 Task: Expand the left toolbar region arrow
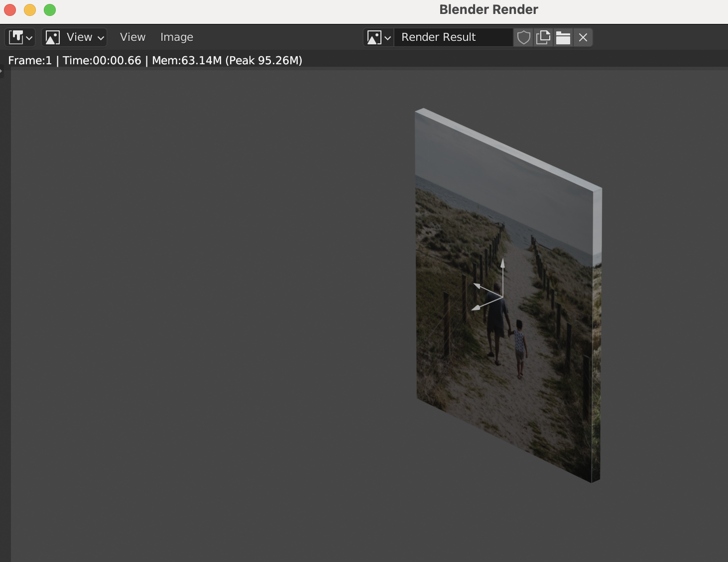[x=1, y=71]
